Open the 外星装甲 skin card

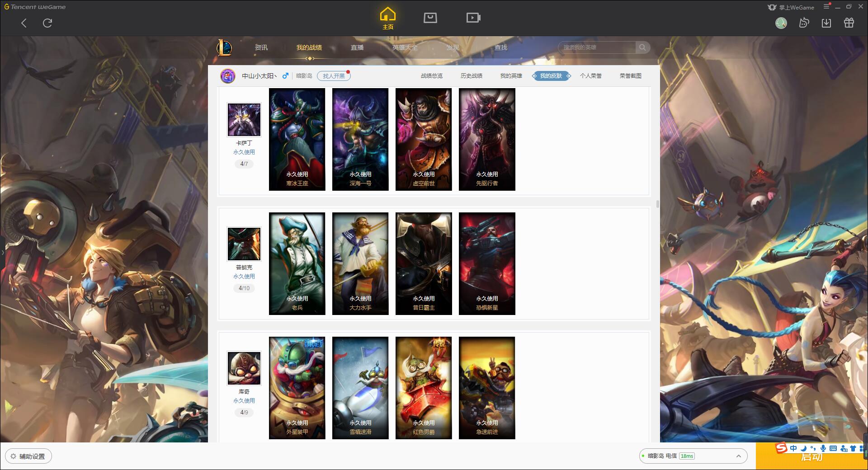pyautogui.click(x=297, y=388)
